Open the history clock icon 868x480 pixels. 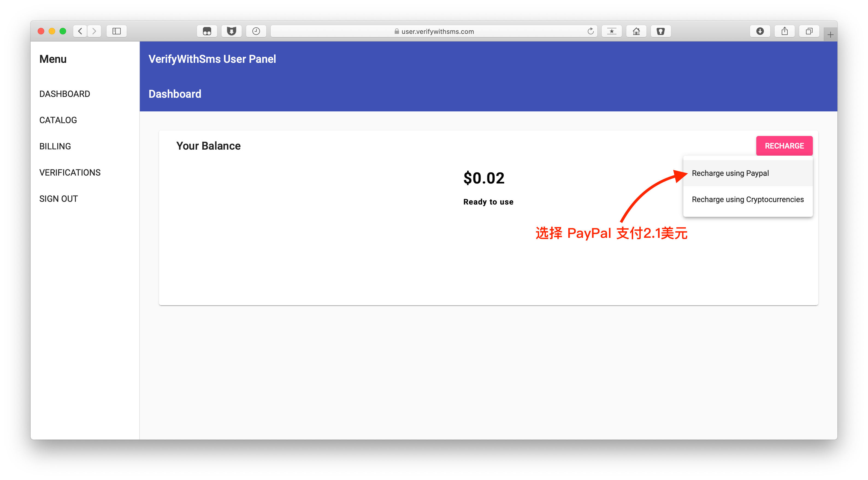tap(256, 31)
